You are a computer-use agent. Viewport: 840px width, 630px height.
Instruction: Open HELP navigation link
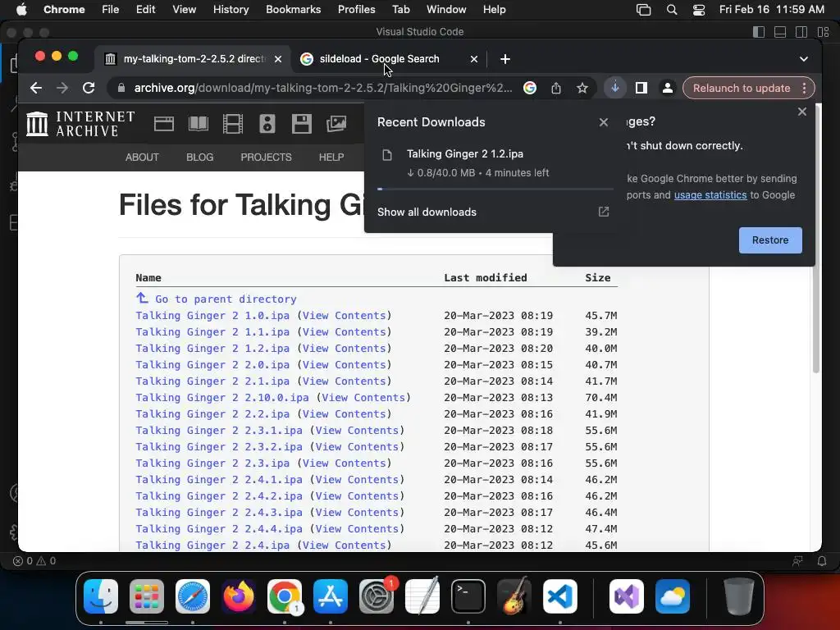coord(331,157)
